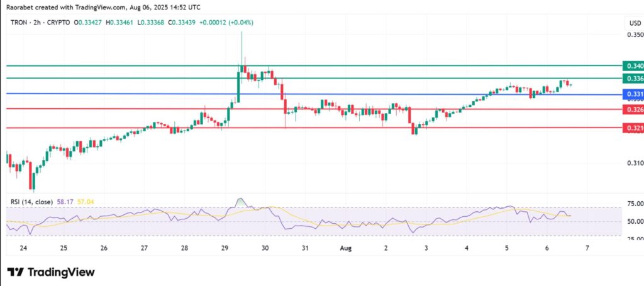Select the blue 0.331 price tag
Image resolution: width=644 pixels, height=286 pixels.
pyautogui.click(x=632, y=95)
